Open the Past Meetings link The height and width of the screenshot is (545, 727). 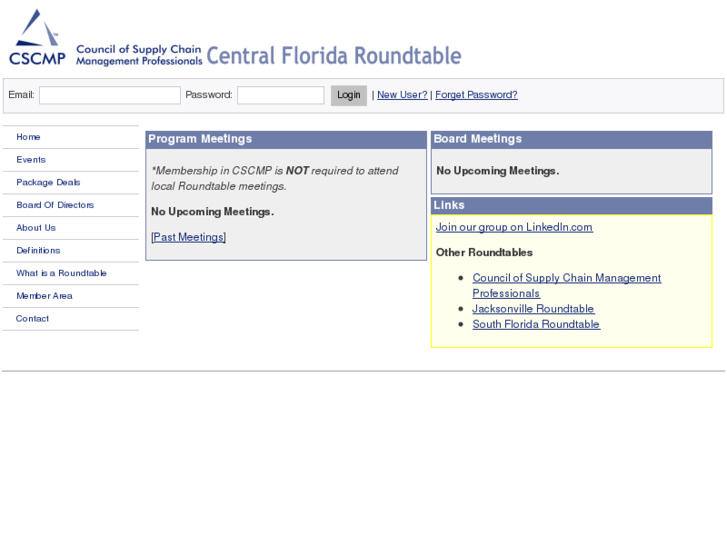pos(188,237)
